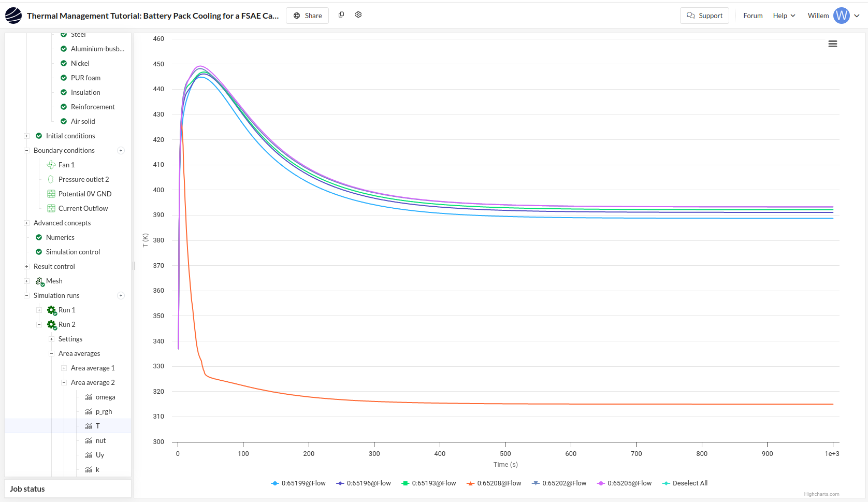Expand the Initial conditions tree node

click(26, 136)
